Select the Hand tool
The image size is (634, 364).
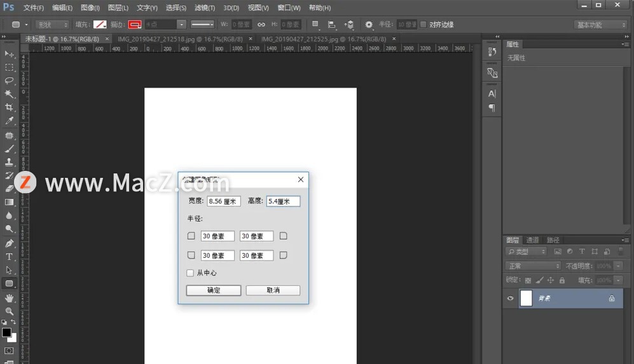click(10, 298)
